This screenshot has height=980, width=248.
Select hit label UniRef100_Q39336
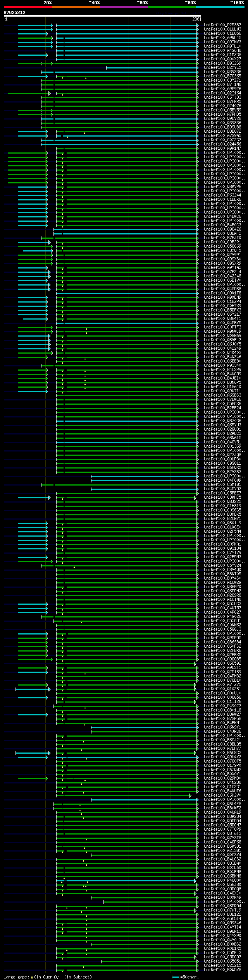point(222,72)
